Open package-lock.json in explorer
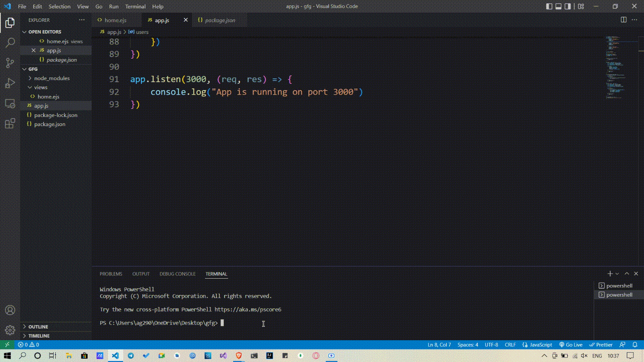 coord(56,115)
